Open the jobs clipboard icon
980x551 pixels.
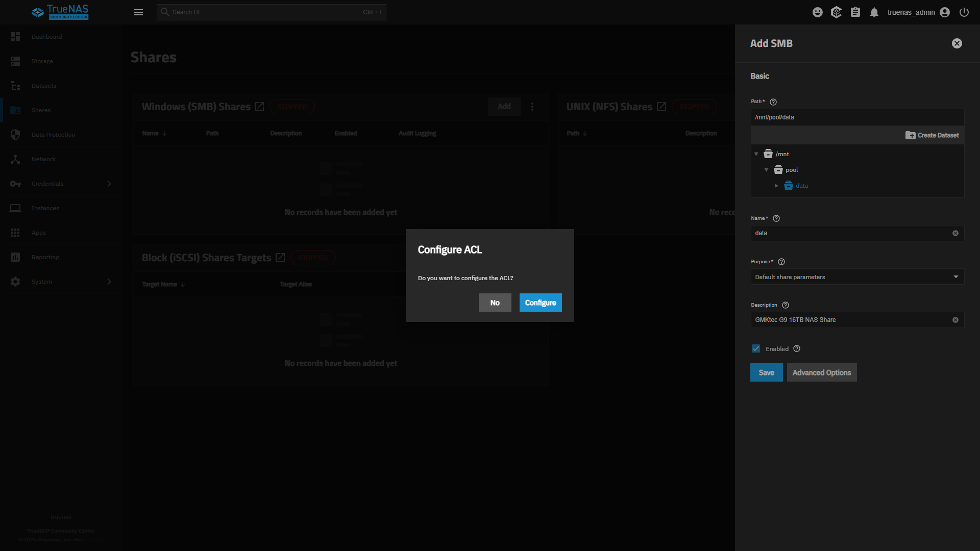tap(855, 12)
